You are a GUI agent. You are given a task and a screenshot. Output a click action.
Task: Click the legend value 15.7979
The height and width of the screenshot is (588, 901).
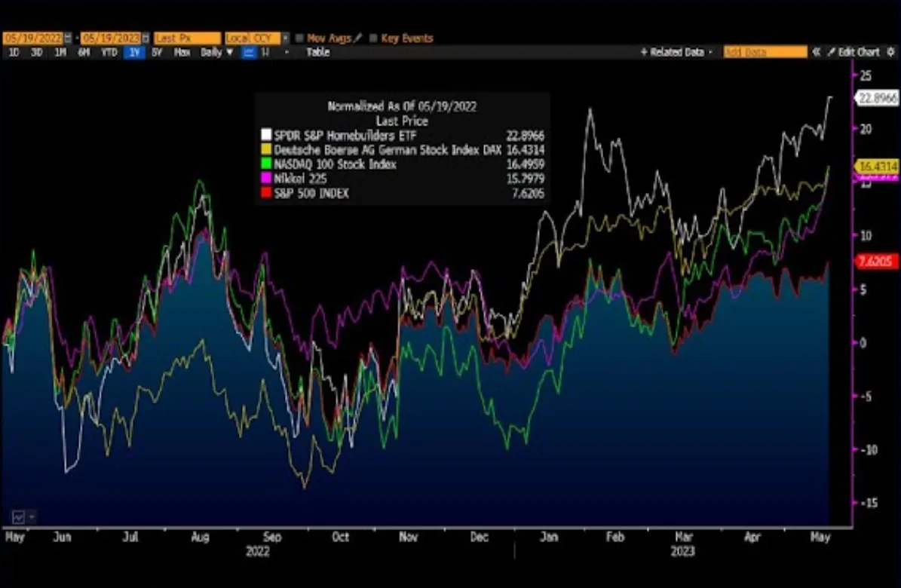526,179
